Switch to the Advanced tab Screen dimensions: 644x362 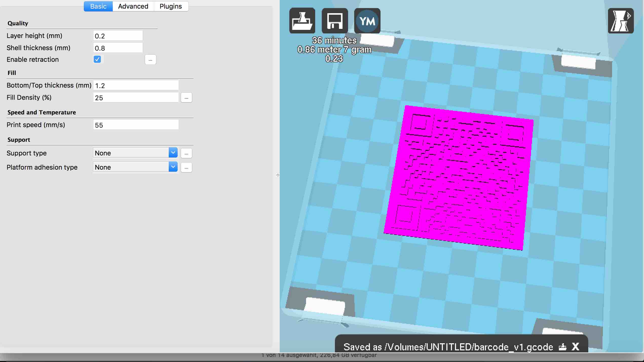click(133, 6)
